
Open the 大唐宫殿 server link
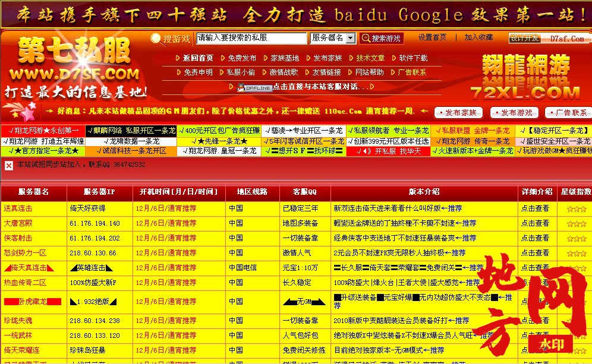18,223
